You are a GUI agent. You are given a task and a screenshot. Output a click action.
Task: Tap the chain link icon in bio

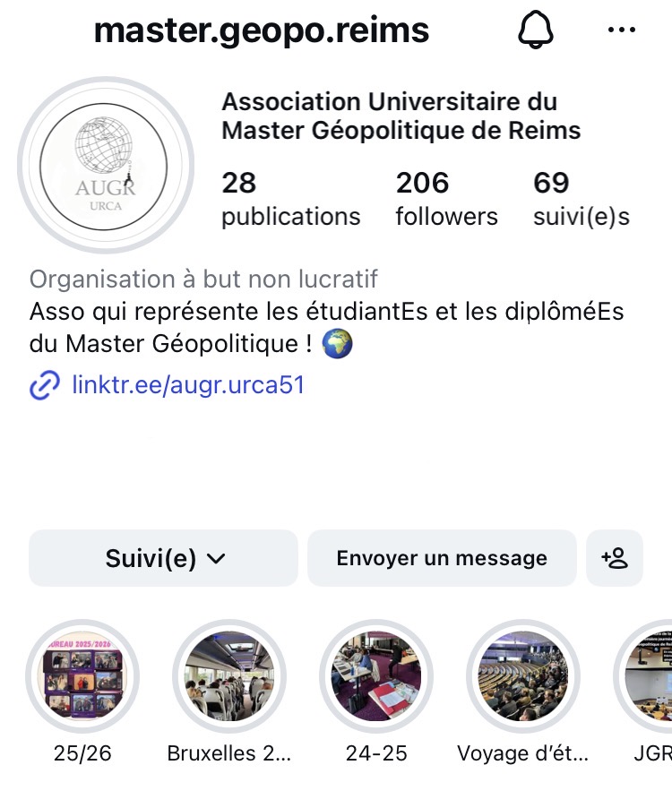[44, 386]
